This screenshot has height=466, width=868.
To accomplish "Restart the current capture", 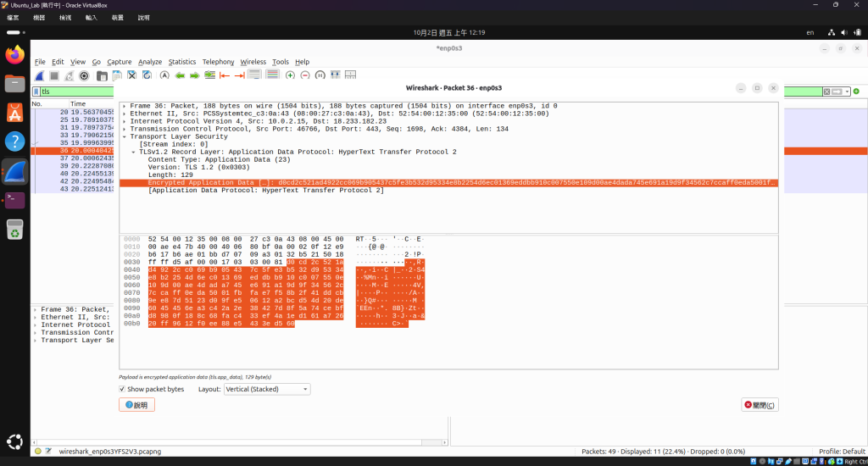I will 70,75.
